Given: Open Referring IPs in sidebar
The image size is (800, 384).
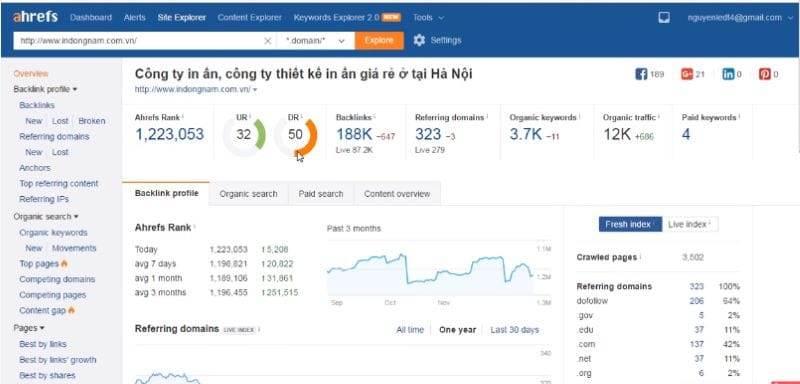Looking at the screenshot, I should point(44,199).
